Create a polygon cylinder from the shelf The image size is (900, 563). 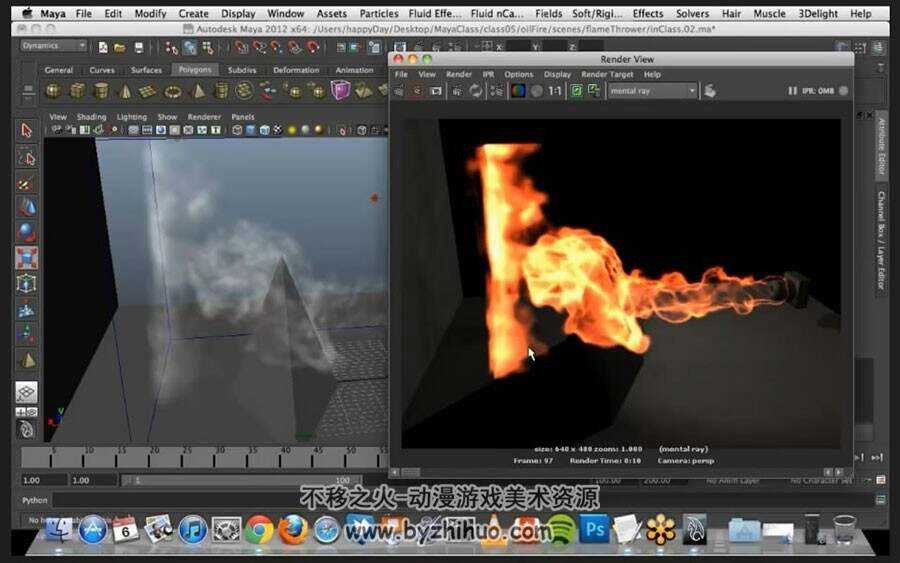[x=101, y=91]
